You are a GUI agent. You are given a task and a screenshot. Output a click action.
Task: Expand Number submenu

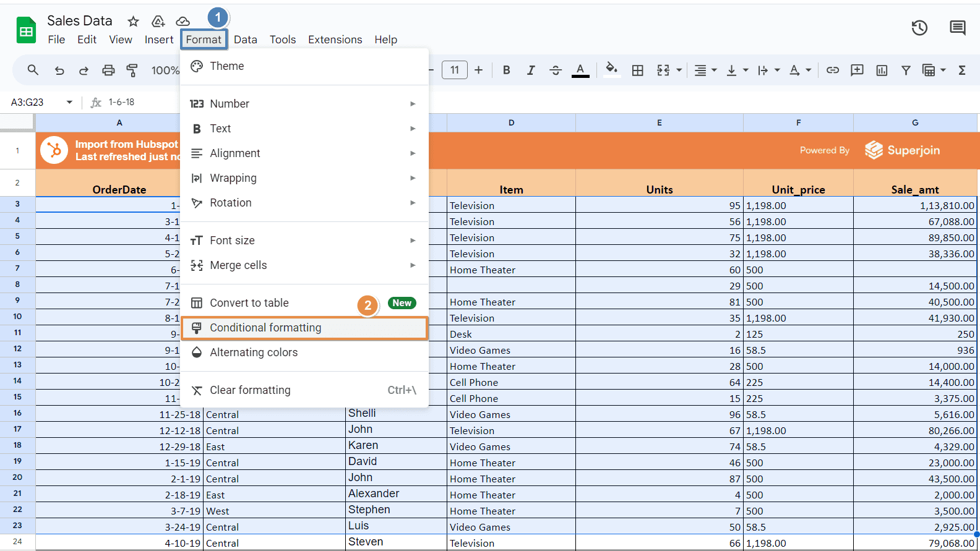point(304,104)
